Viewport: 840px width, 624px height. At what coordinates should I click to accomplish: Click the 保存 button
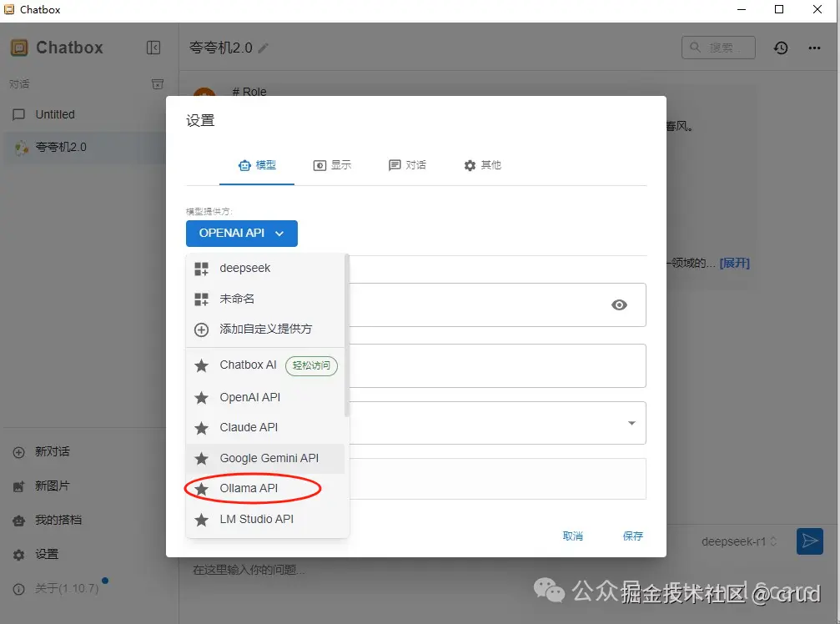(632, 536)
